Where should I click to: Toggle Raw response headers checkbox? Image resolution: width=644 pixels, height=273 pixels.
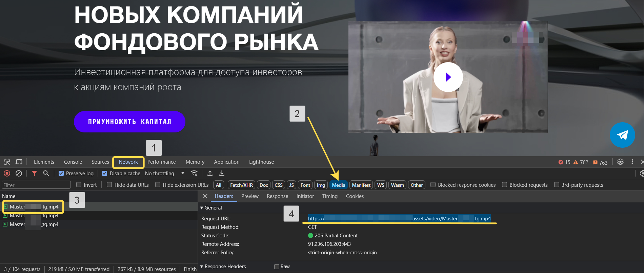point(277,267)
